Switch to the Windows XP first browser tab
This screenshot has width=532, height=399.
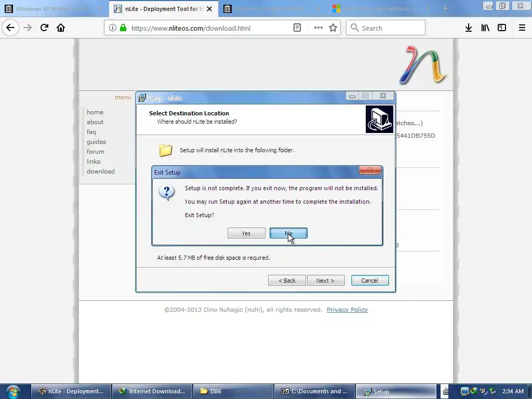54,8
